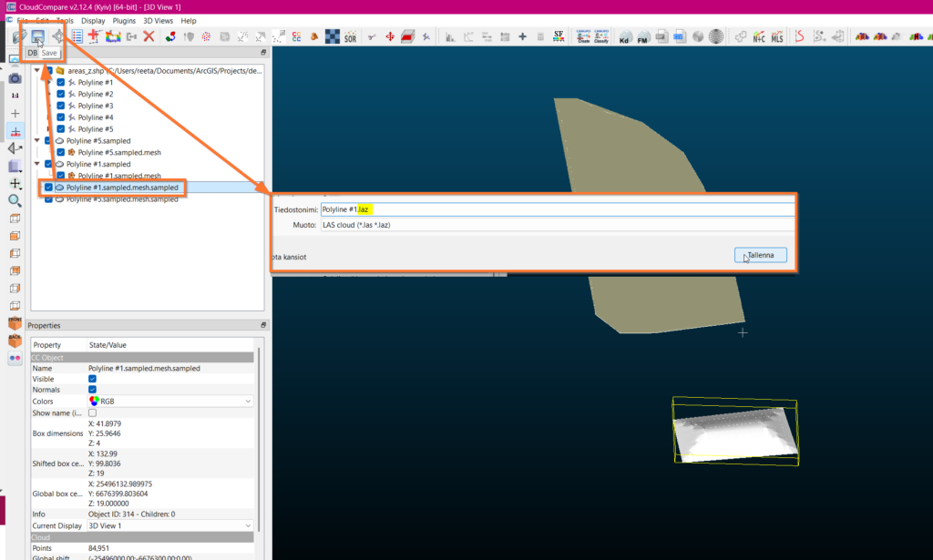Click the Translate/Rotate red arrows icon

[x=390, y=36]
